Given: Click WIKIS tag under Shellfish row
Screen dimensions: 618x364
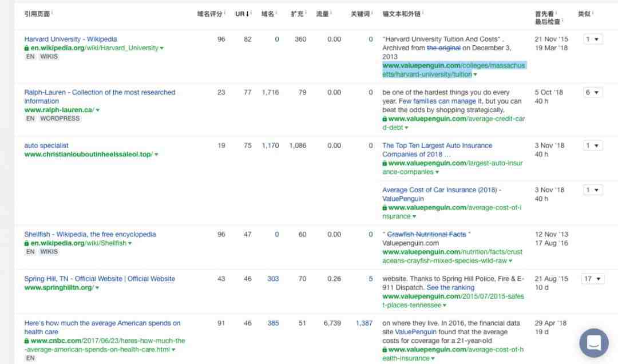Looking at the screenshot, I should (x=49, y=252).
